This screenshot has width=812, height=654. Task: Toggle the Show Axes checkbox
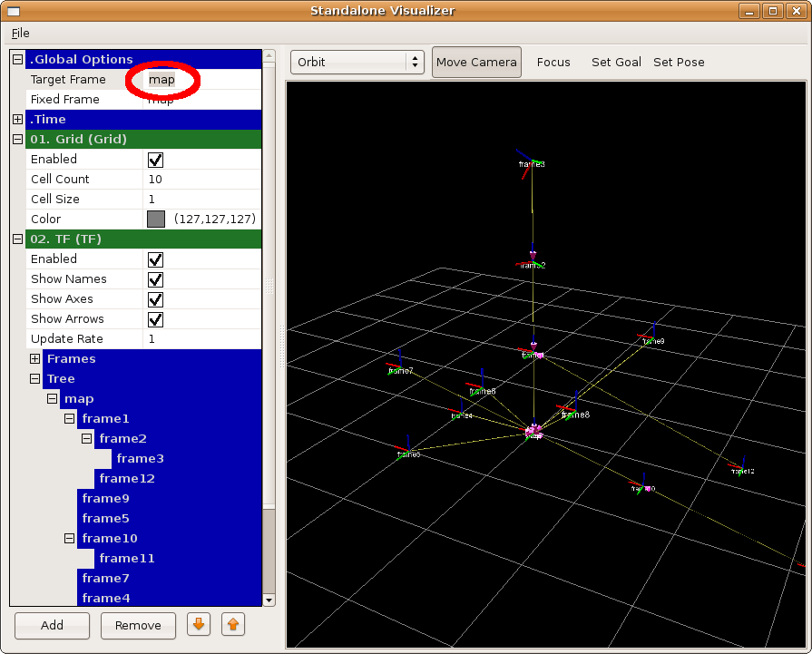pyautogui.click(x=155, y=299)
